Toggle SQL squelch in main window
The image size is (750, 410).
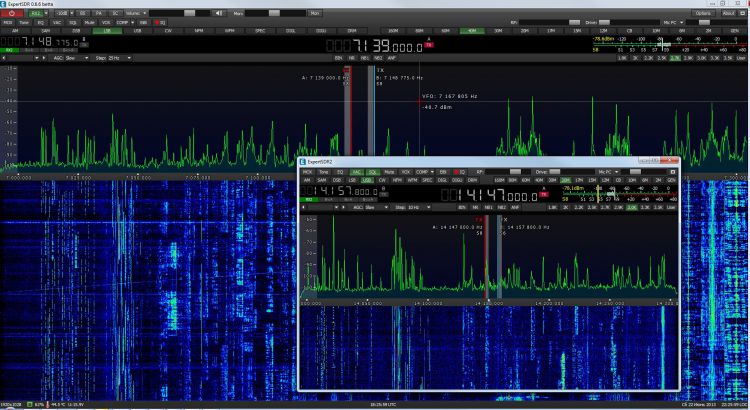(x=73, y=22)
